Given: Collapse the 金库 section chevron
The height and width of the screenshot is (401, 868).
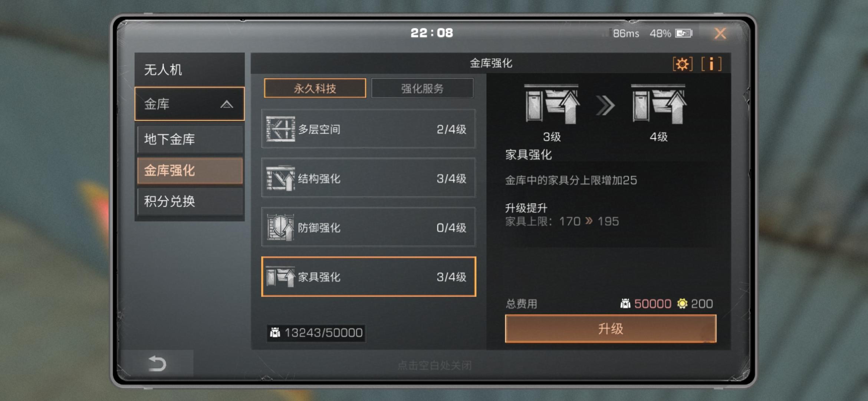Looking at the screenshot, I should 227,104.
